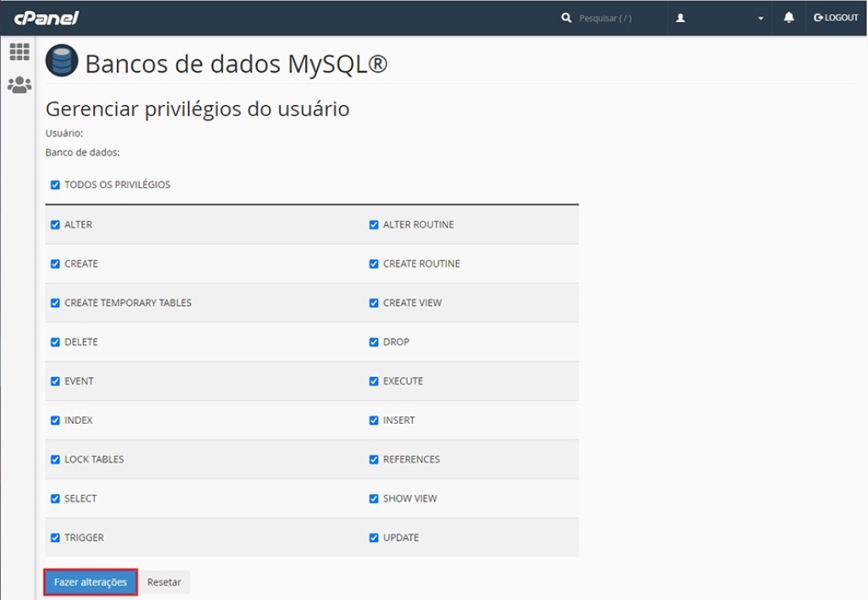The image size is (868, 600).
Task: Click the Usuário: label
Action: pyautogui.click(x=64, y=133)
